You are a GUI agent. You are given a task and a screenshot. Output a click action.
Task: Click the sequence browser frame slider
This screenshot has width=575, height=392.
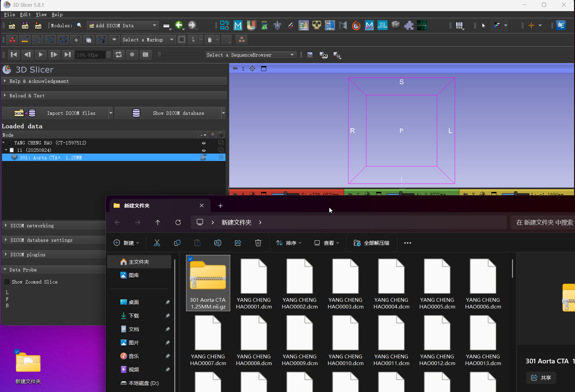point(180,55)
